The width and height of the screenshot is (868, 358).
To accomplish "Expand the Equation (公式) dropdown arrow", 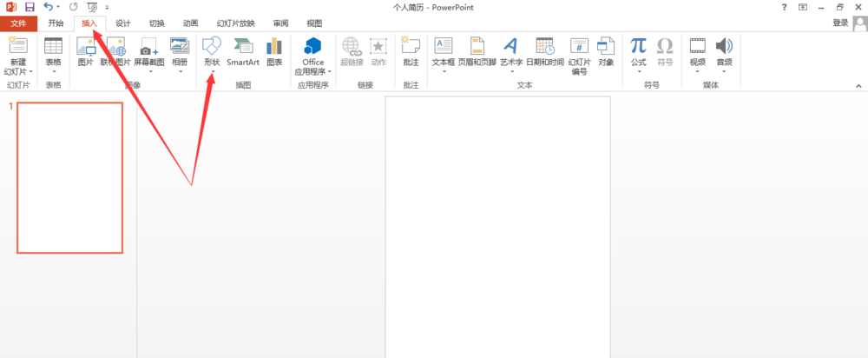I will (x=639, y=71).
